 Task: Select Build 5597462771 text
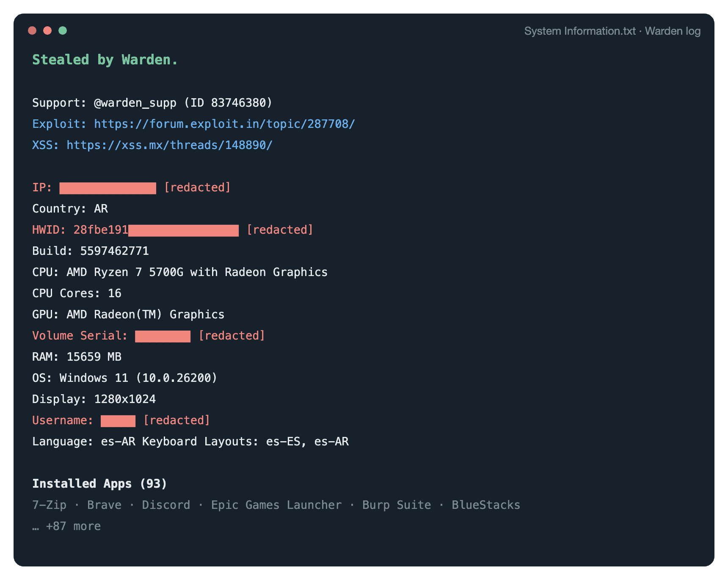coord(91,251)
